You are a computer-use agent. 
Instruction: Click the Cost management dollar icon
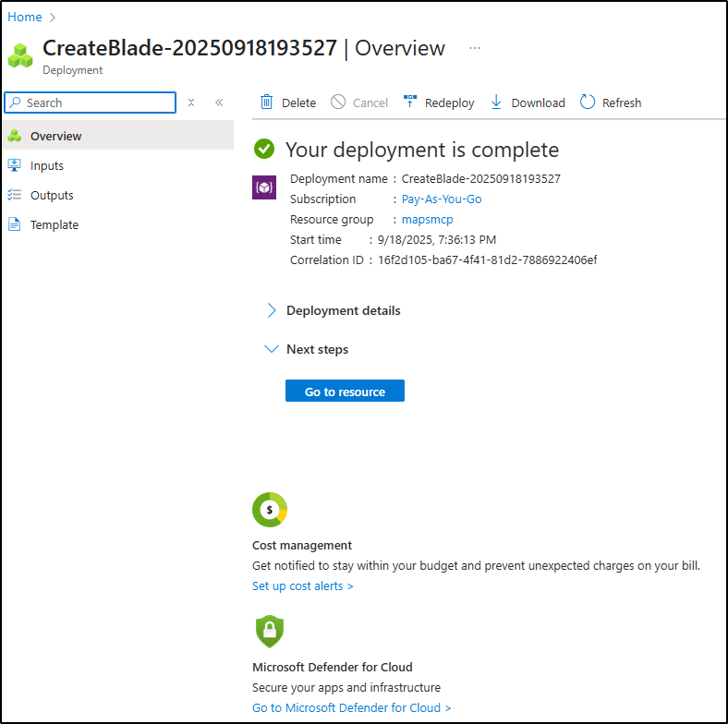(x=270, y=510)
